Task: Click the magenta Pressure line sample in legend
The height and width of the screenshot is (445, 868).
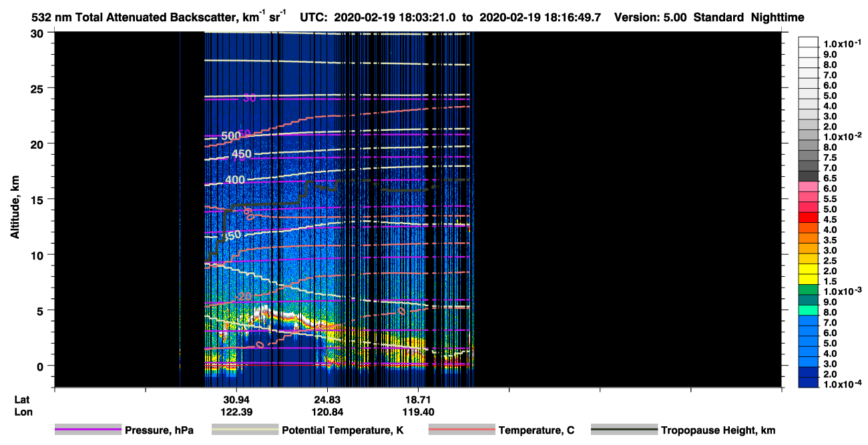Action: (x=88, y=430)
